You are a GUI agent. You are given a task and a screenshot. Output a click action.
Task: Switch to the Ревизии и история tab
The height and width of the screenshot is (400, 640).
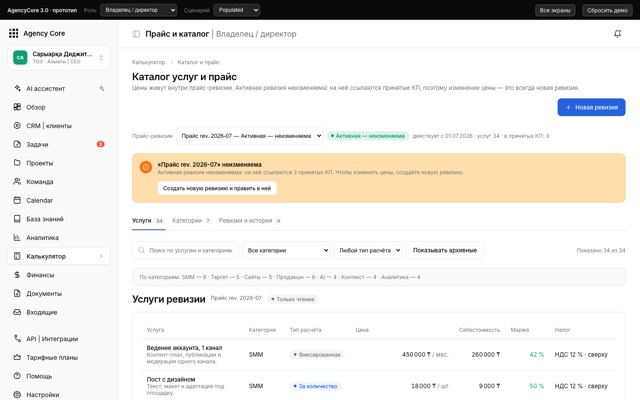tap(250, 221)
